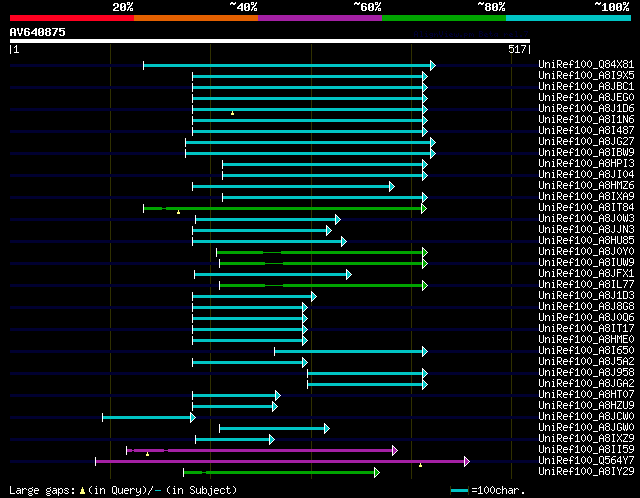Open UniRef100_A8J1D6 hit entry
The width and height of the screenshot is (640, 498).
click(586, 109)
